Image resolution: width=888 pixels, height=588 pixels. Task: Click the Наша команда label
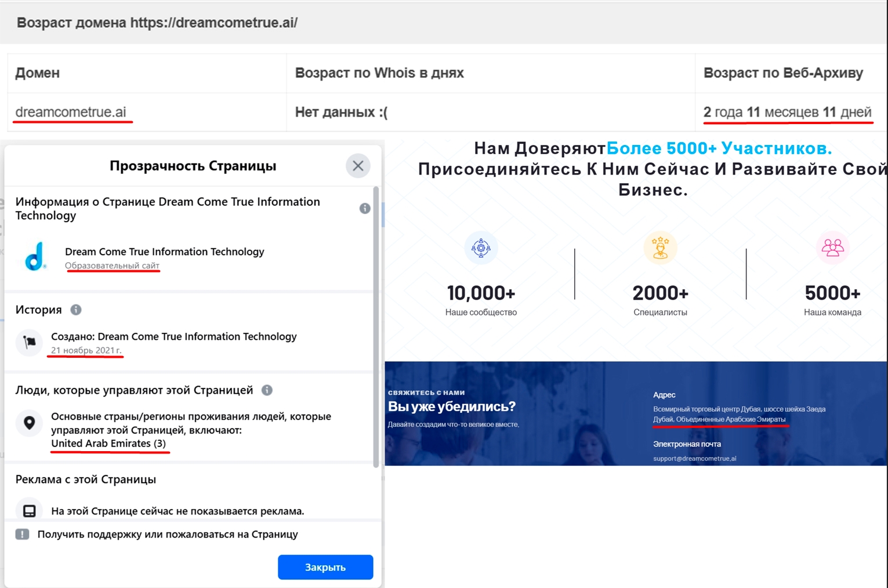pyautogui.click(x=832, y=312)
